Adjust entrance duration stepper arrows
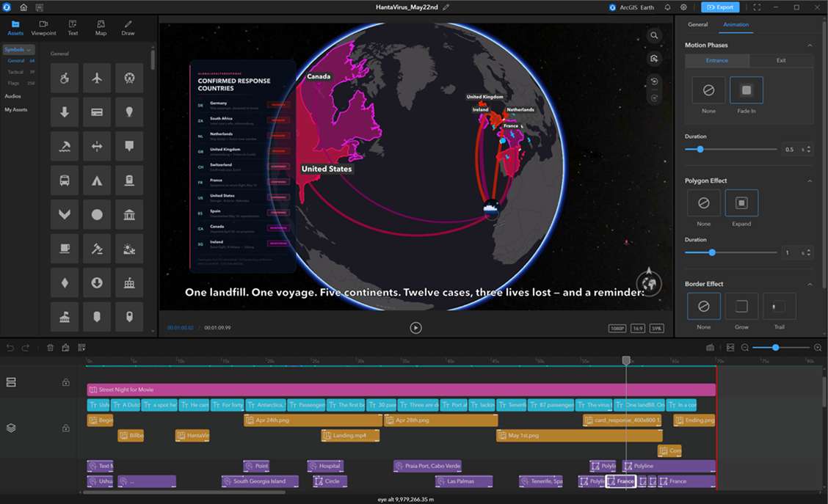Image resolution: width=828 pixels, height=504 pixels. (x=808, y=150)
